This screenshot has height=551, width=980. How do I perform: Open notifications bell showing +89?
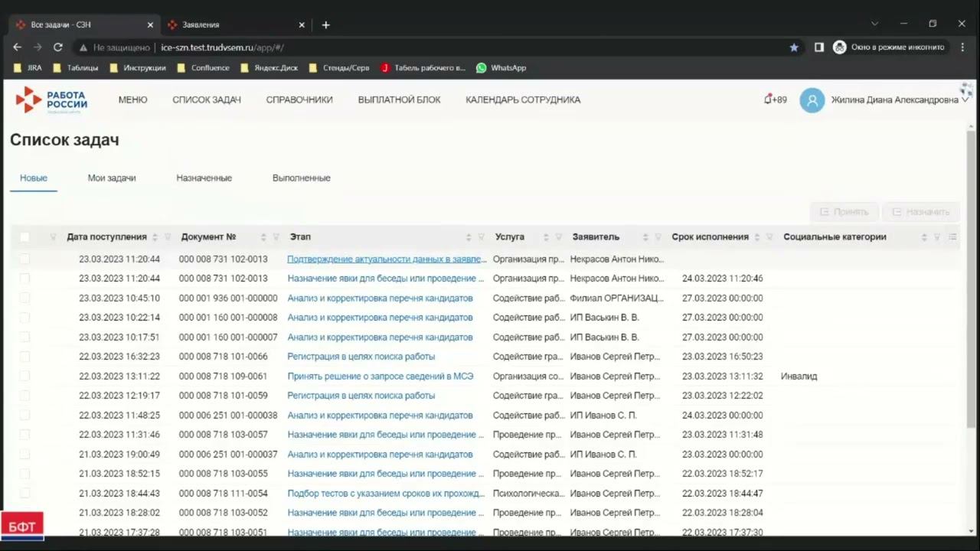point(775,99)
